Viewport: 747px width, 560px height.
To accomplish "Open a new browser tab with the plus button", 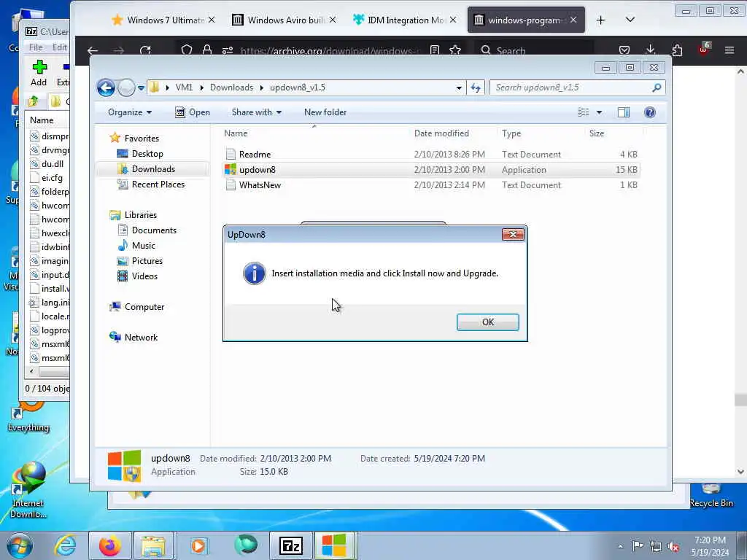I will 601,20.
